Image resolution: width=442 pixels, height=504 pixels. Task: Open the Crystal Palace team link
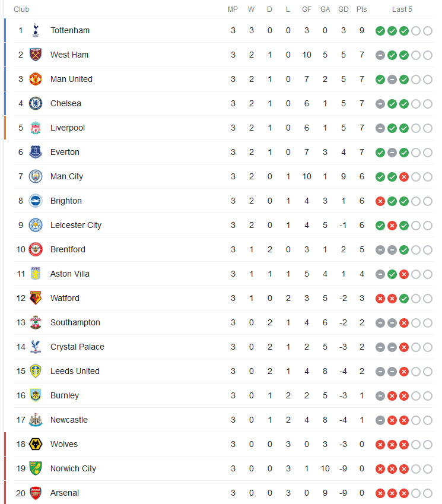point(77,347)
